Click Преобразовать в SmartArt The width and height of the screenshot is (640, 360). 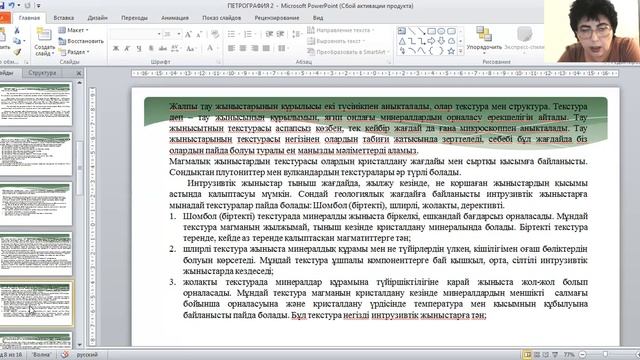pos(348,52)
